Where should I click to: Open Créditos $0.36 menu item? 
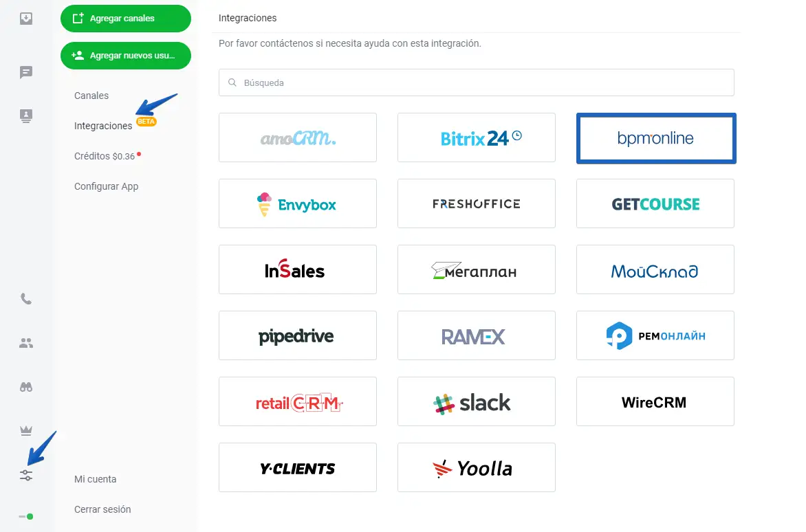105,156
